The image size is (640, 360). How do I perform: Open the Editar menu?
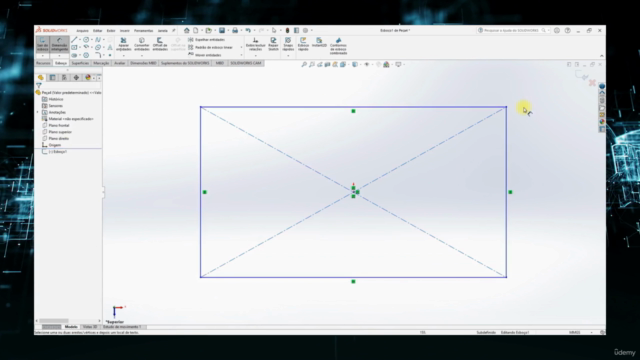pyautogui.click(x=98, y=31)
